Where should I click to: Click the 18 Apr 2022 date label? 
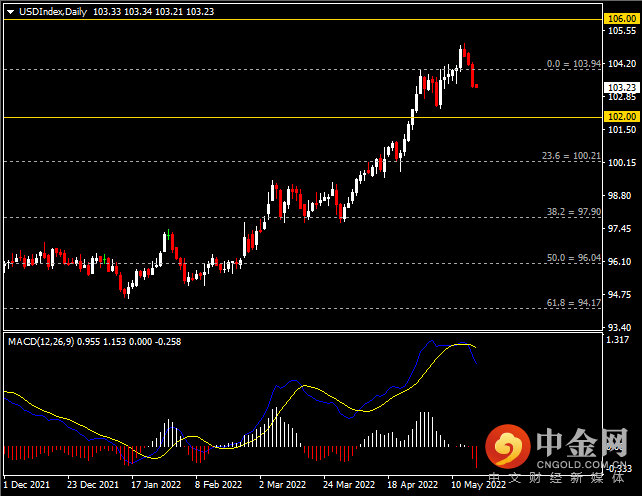coord(412,485)
